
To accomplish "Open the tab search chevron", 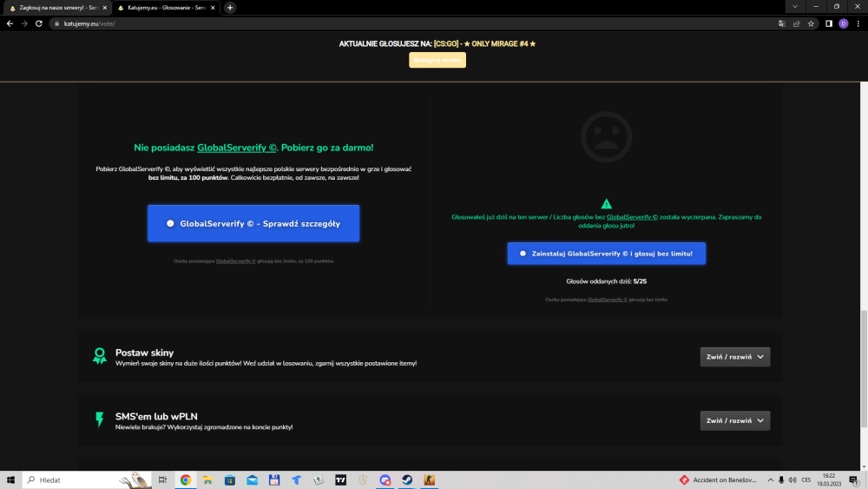I will point(795,7).
